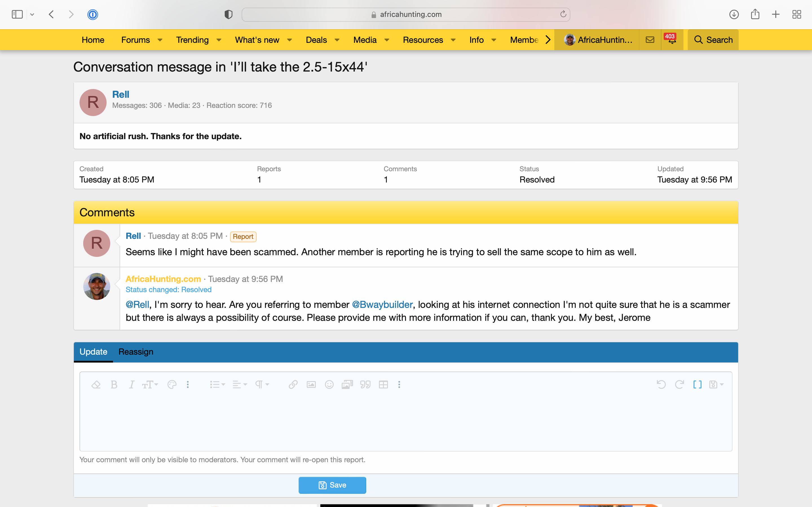Viewport: 812px width, 507px height.
Task: Expand the Forums menu dropdown arrow
Action: [x=160, y=40]
